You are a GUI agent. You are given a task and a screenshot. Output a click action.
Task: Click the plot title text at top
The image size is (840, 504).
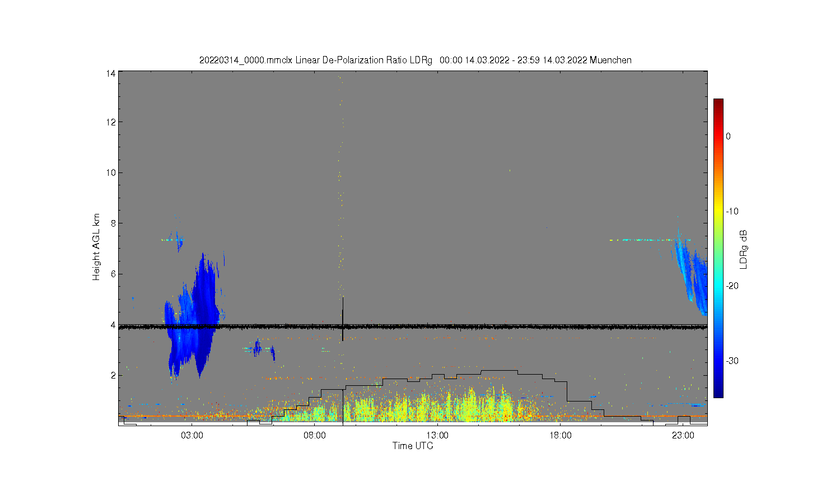(415, 60)
